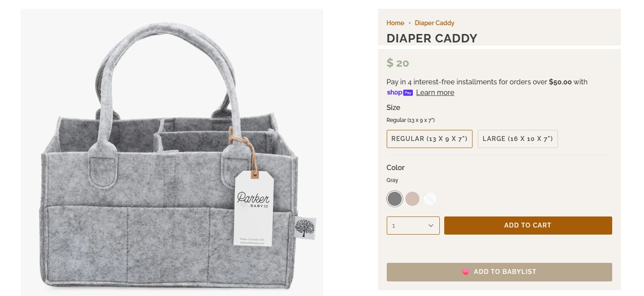Open the Learn more link for Shop Pay
The image size is (644, 296).
pos(435,92)
